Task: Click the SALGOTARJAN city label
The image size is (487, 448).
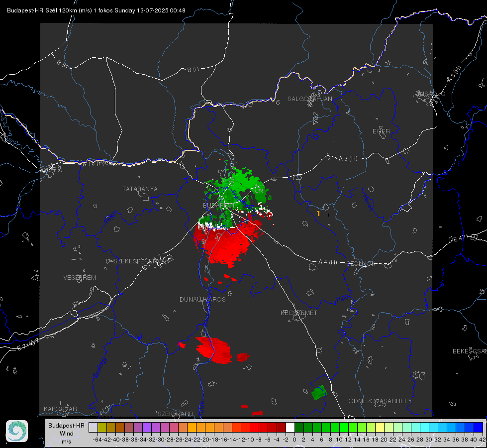Action: 309,99
